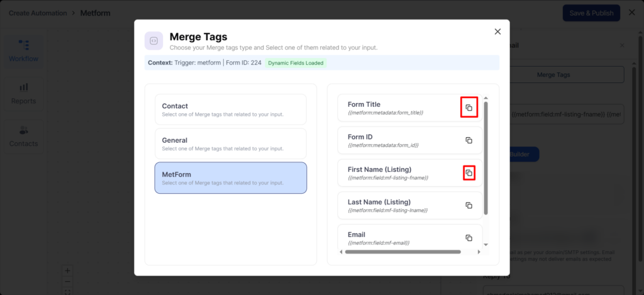Screen dimensions: 644x295
Task: Open the Reports sidebar section
Action: (x=23, y=94)
